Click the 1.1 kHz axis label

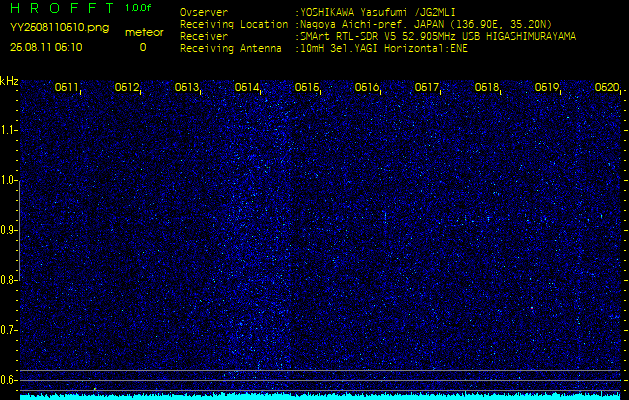(8, 130)
